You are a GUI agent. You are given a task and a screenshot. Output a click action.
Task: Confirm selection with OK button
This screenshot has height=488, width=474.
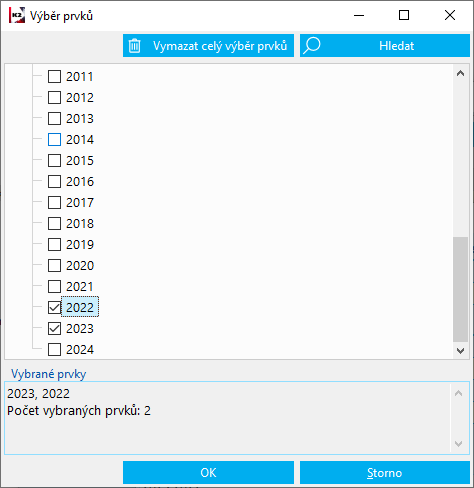208,472
